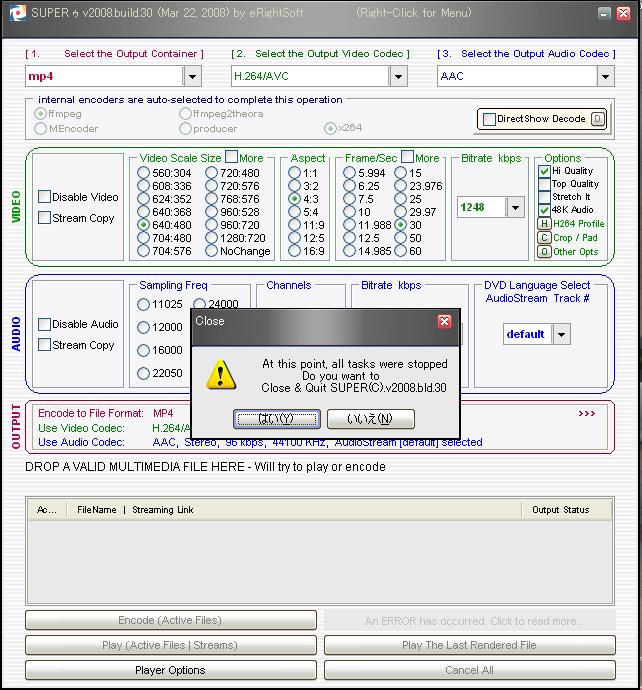Image resolution: width=642 pixels, height=690 pixels.
Task: Click Other Opts label
Action: (576, 252)
